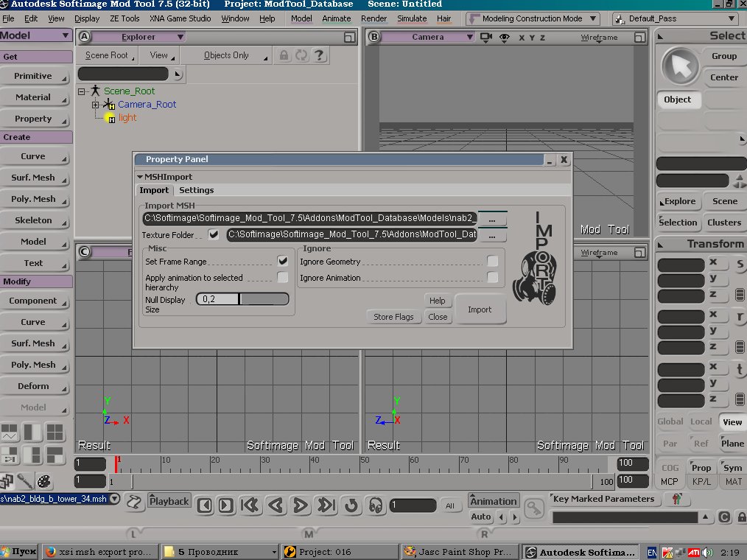Collapse the MSHImport section
This screenshot has width=747, height=560.
pos(140,177)
